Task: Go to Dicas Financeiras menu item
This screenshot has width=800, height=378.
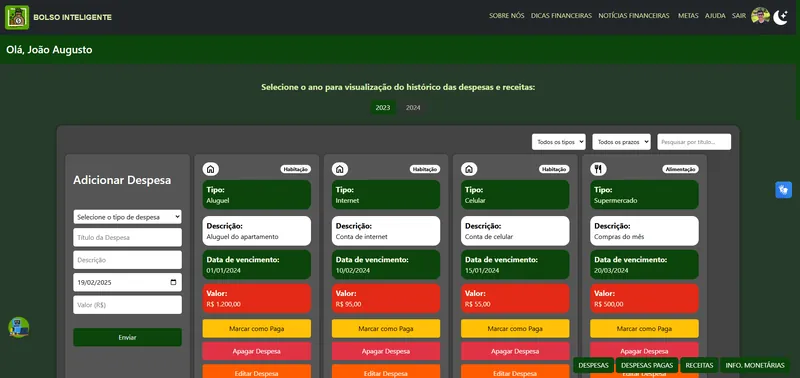Action: click(x=561, y=16)
